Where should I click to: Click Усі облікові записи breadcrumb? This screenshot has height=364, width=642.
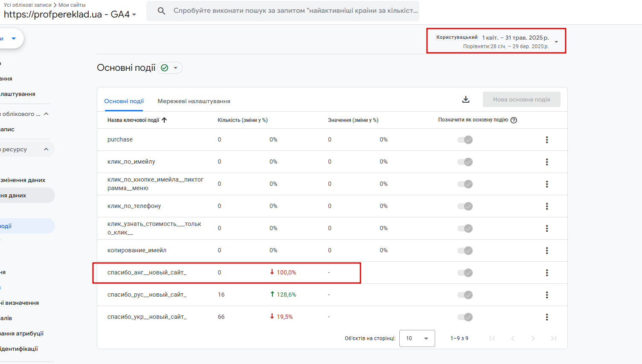coord(28,5)
